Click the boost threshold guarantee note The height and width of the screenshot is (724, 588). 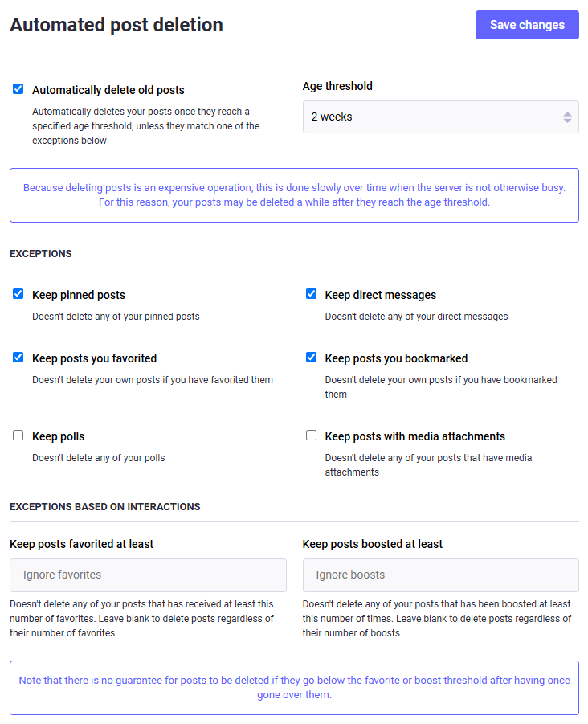294,687
